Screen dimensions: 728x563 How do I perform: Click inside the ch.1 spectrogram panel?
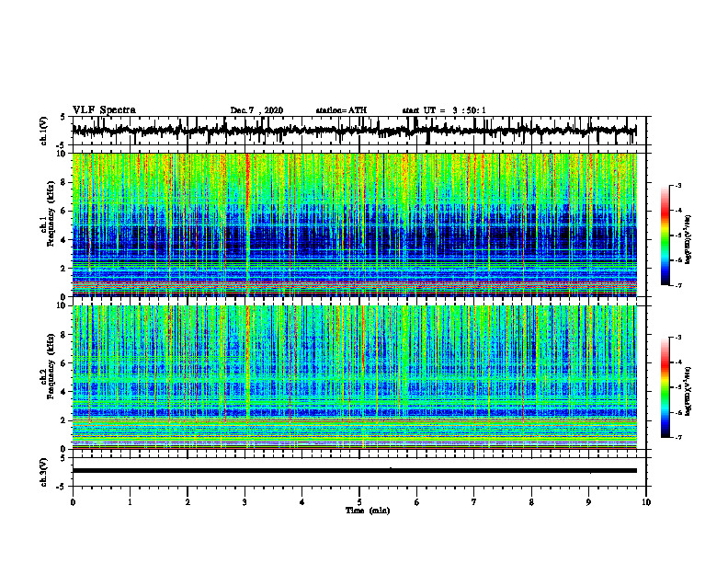tap(354, 224)
